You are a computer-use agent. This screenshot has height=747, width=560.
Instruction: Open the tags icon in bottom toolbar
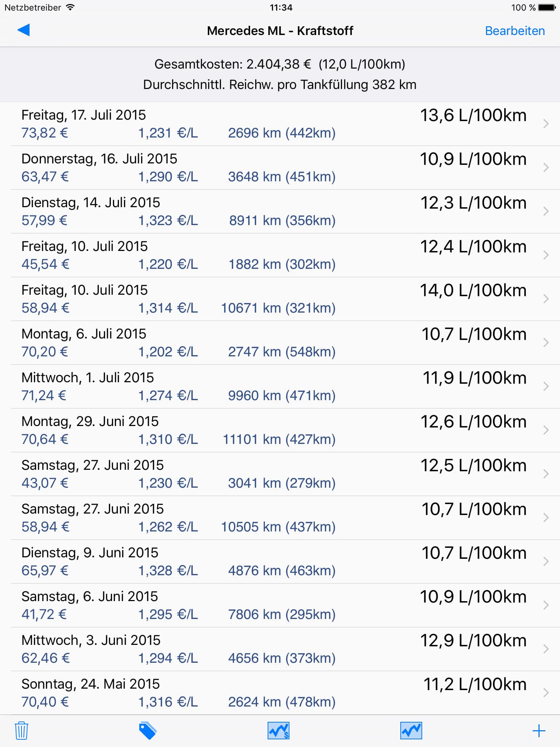[x=148, y=731]
